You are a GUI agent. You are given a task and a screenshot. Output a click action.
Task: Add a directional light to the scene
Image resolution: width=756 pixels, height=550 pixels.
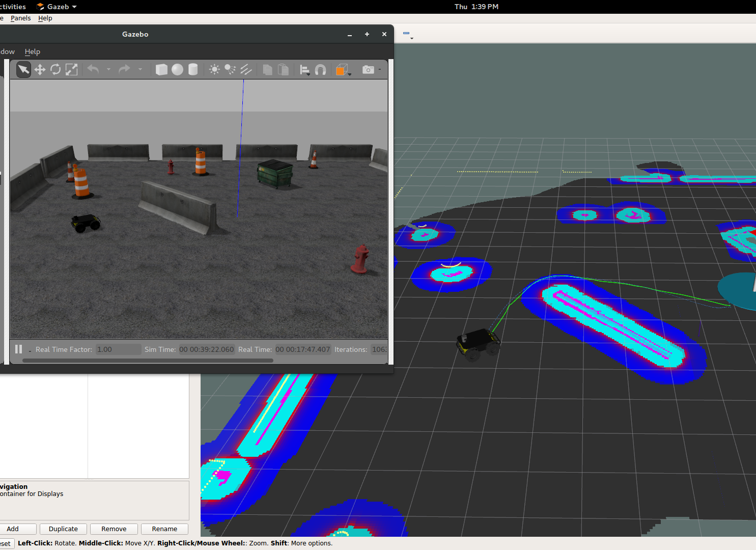click(246, 69)
